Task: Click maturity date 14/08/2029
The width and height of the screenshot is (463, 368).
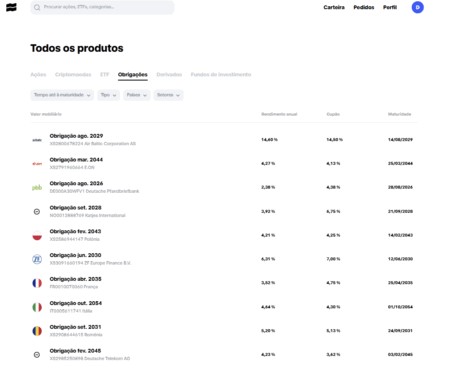Action: coord(400,140)
